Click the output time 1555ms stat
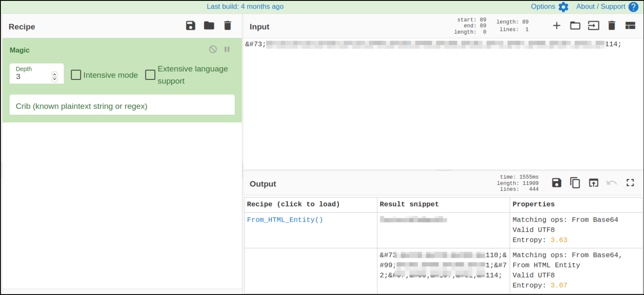This screenshot has height=295, width=644. click(519, 177)
